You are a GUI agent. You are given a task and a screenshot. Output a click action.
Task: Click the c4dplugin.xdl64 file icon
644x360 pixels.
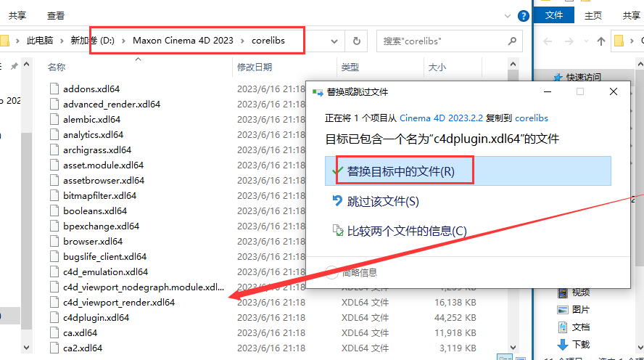54,317
